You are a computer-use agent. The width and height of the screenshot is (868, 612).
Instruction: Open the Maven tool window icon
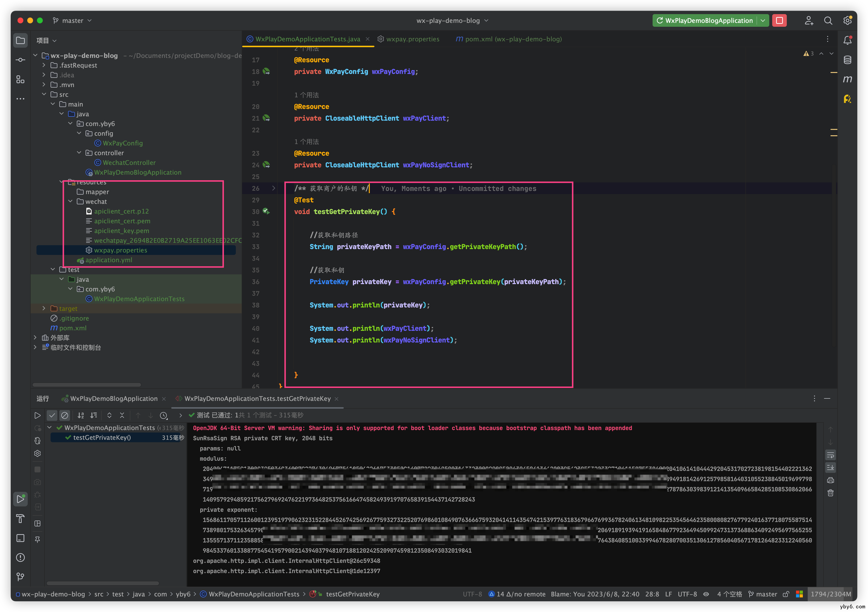[x=847, y=80]
